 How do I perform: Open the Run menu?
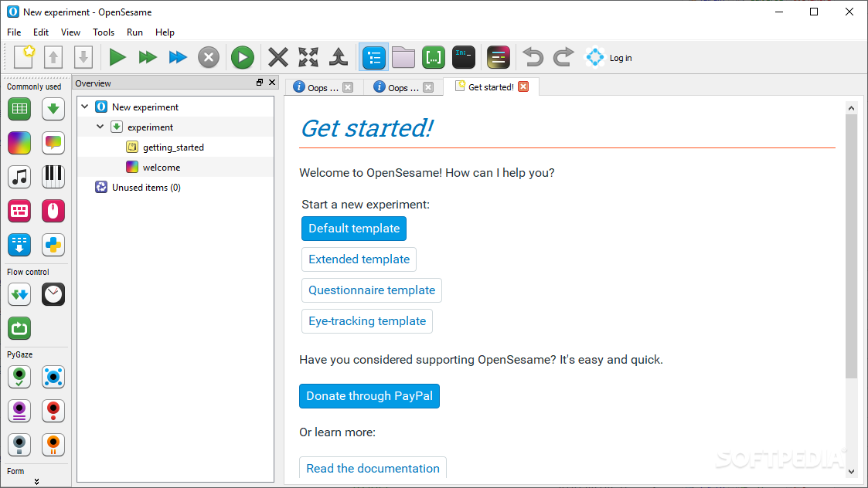[x=134, y=32]
